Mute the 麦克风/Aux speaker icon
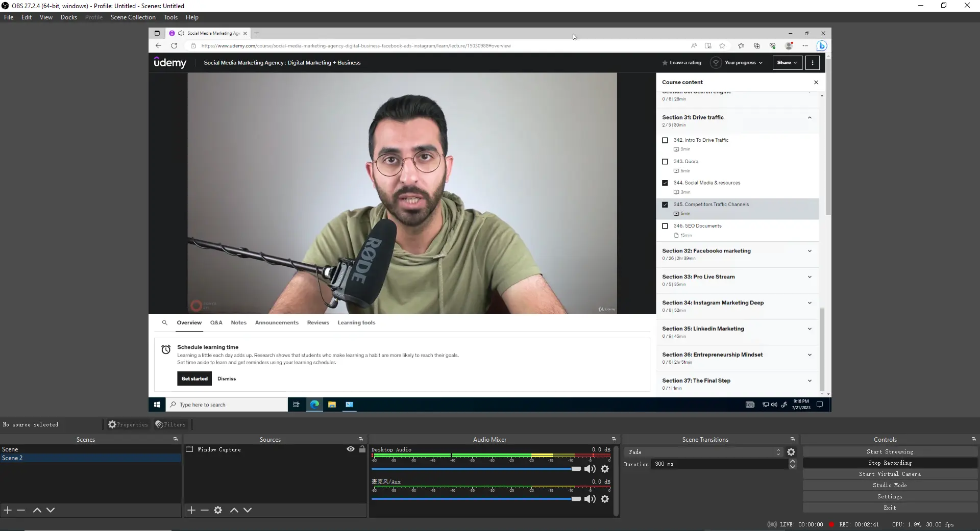The height and width of the screenshot is (531, 980). click(590, 499)
